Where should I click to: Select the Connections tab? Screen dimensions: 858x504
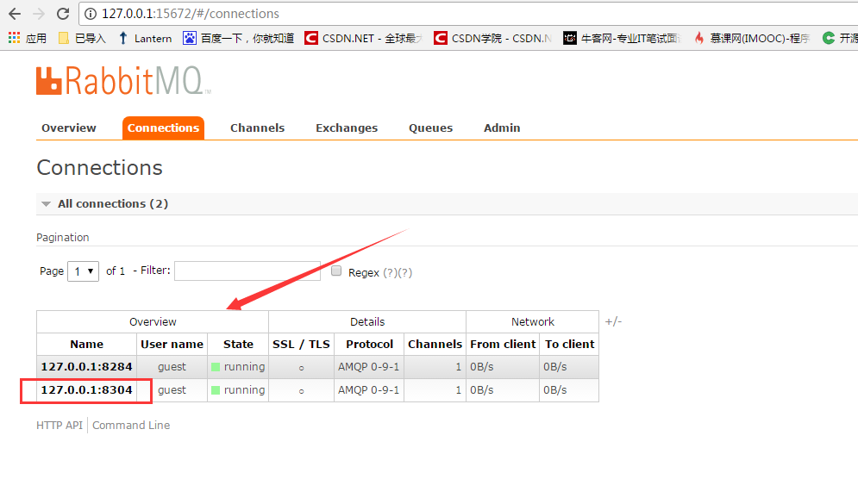[x=164, y=128]
